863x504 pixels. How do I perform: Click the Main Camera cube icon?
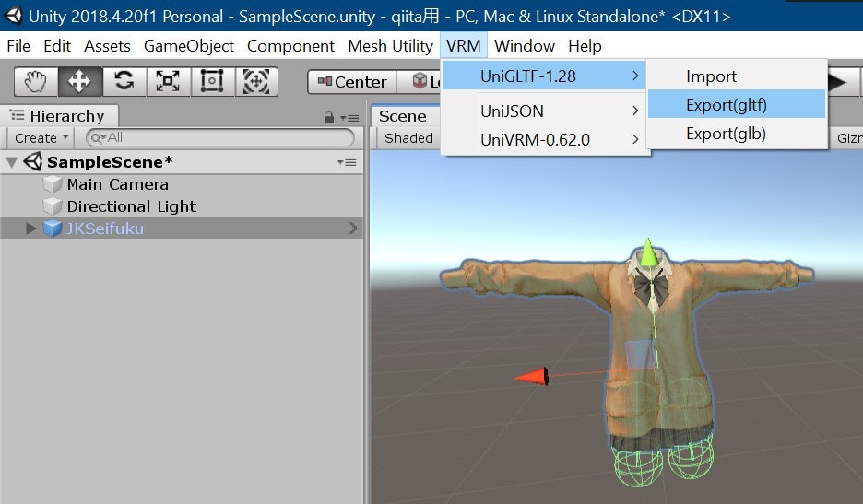pyautogui.click(x=53, y=184)
